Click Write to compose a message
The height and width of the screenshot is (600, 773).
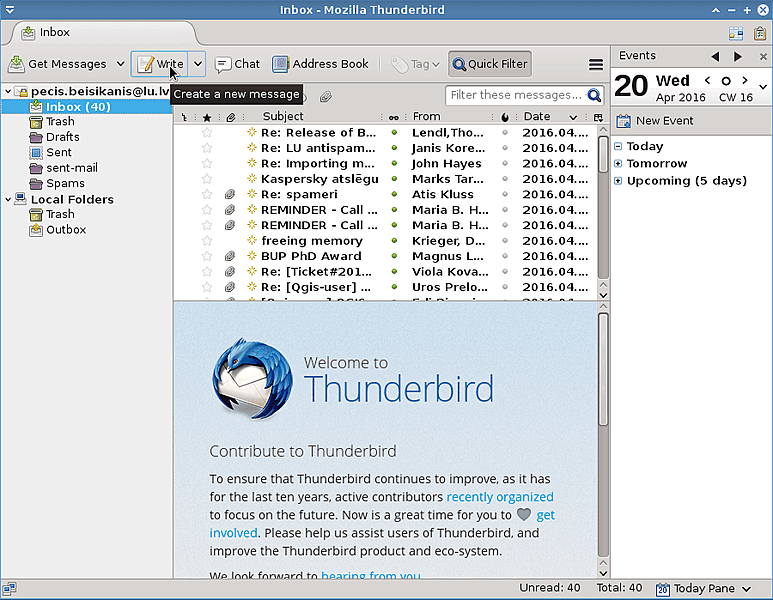[160, 64]
